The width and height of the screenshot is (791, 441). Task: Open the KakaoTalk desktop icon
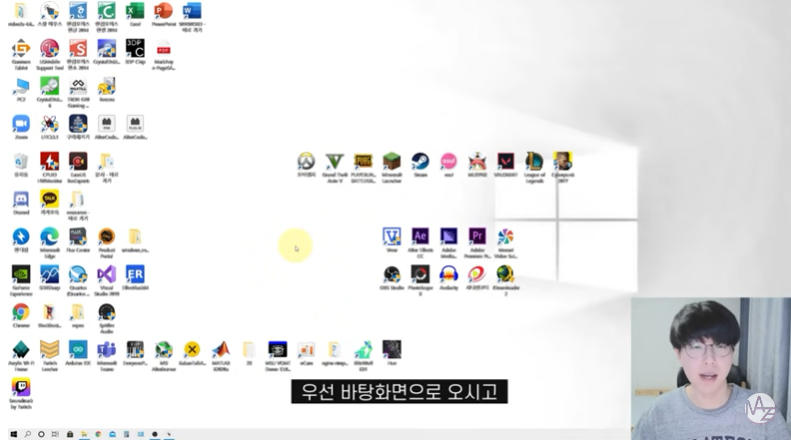point(49,202)
